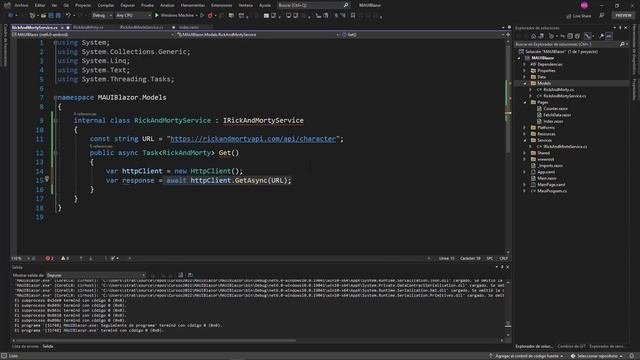Image resolution: width=640 pixels, height=360 pixels.
Task: Switch to Lista de errores tab
Action: click(25, 347)
